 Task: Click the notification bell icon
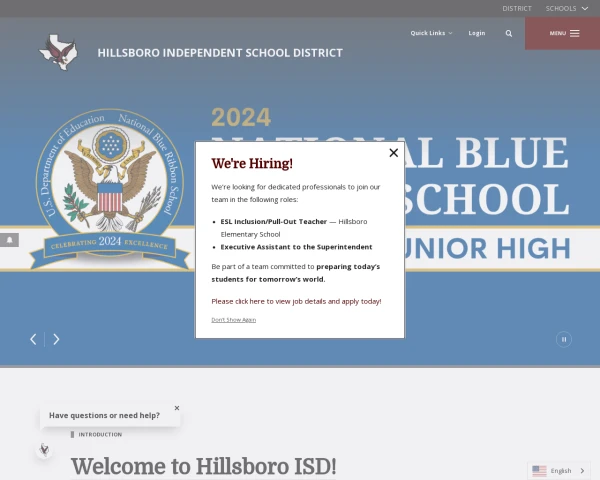coord(10,240)
